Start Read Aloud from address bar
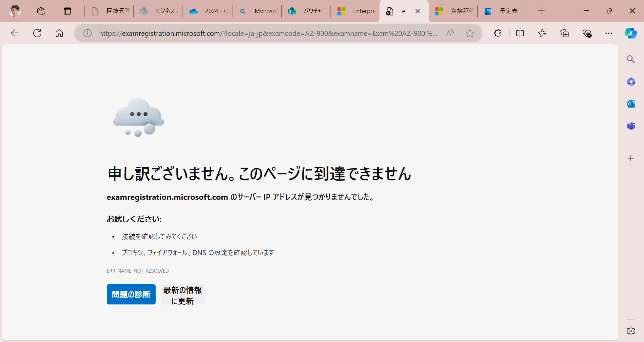This screenshot has width=644, height=342. click(450, 33)
